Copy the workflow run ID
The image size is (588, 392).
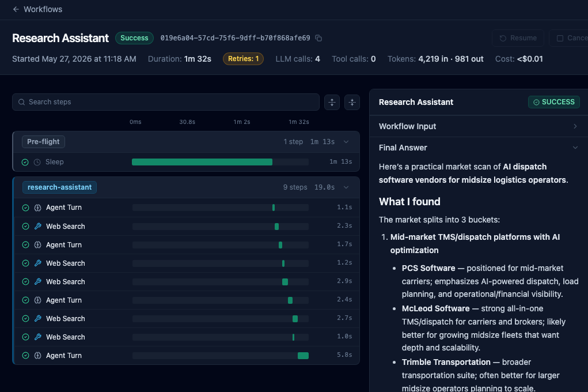pyautogui.click(x=318, y=38)
